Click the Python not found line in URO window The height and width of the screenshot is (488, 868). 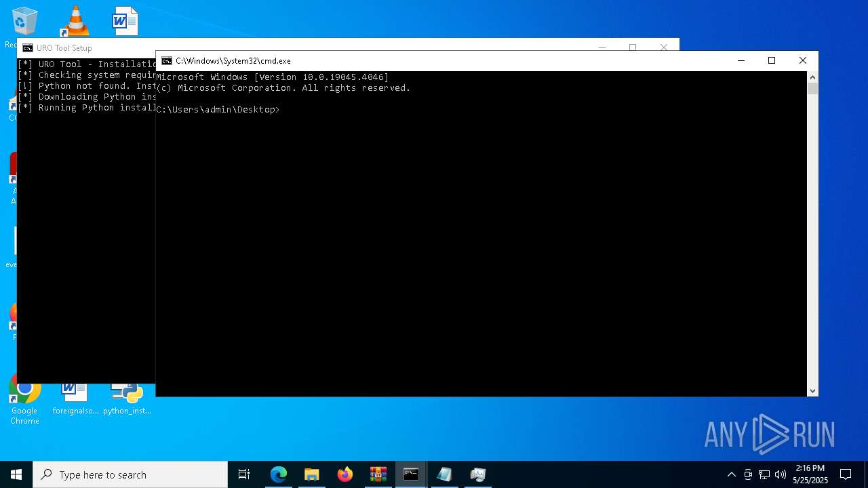87,86
